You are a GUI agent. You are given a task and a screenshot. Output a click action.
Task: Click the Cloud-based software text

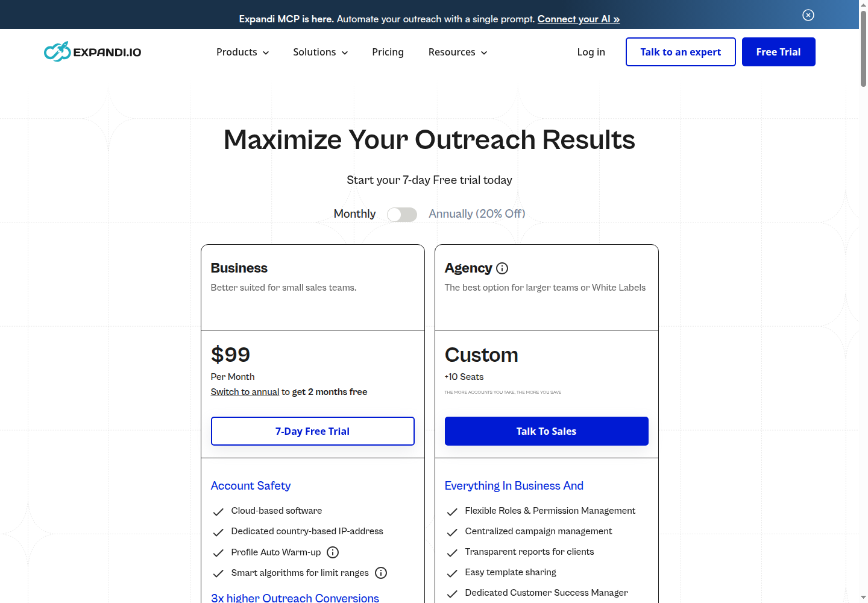pyautogui.click(x=277, y=511)
